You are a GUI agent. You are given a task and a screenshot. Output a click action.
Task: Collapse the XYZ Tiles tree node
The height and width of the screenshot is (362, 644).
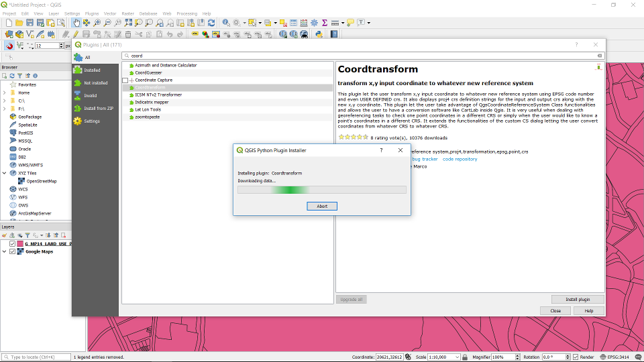coord(4,173)
